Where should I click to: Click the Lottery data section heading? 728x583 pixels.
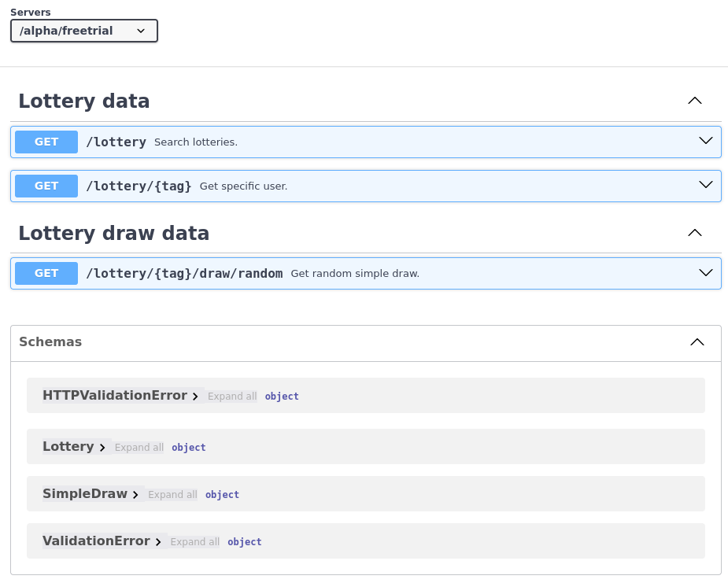pyautogui.click(x=84, y=101)
